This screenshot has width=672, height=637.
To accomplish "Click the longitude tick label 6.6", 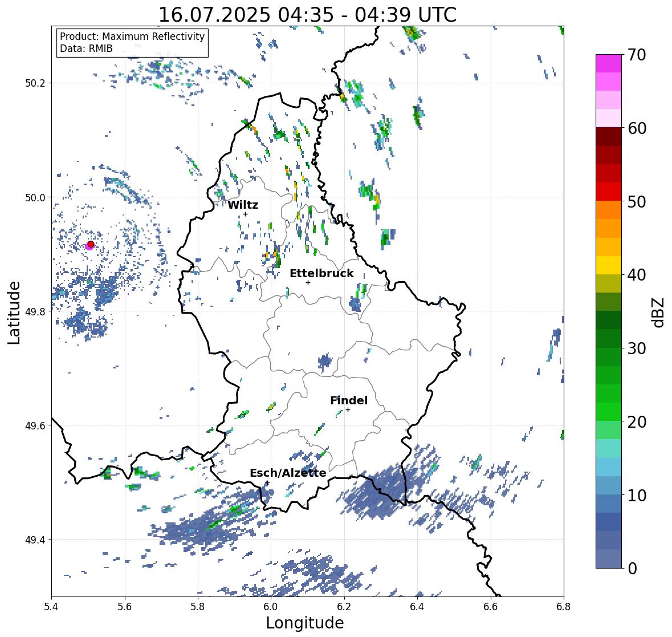I will (x=490, y=606).
